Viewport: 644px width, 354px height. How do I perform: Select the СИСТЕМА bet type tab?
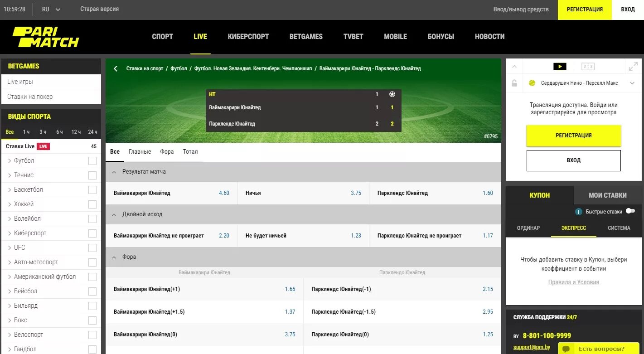pyautogui.click(x=619, y=228)
